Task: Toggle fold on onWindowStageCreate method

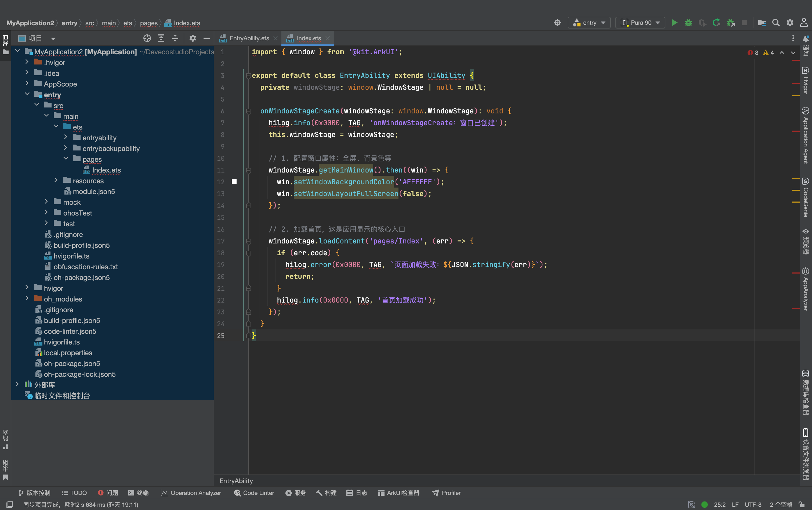Action: point(248,111)
